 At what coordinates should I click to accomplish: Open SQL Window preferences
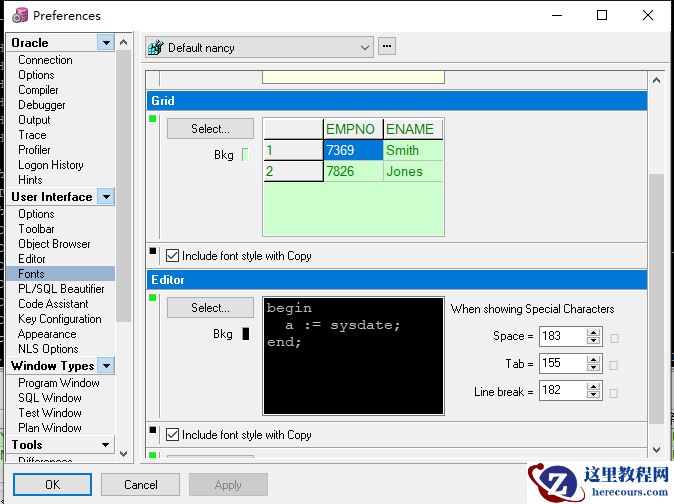pyautogui.click(x=49, y=398)
